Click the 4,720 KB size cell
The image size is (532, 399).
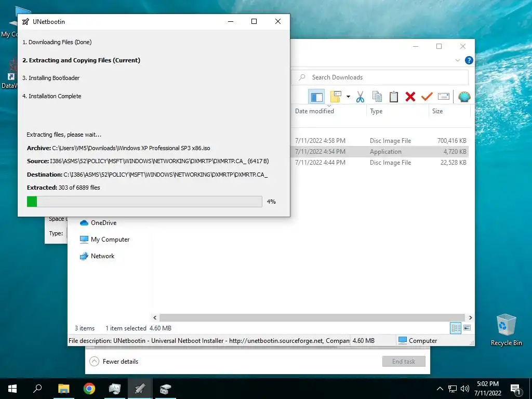pyautogui.click(x=455, y=151)
